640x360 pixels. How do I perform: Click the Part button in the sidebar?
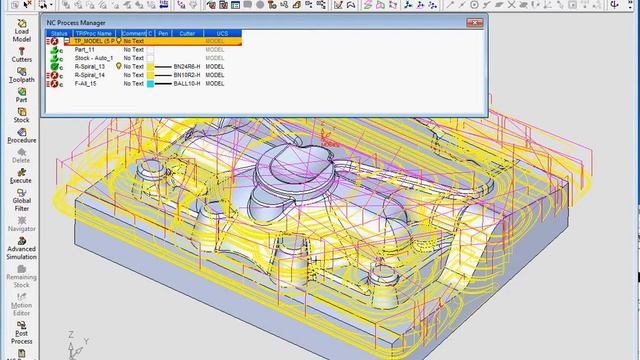22,95
